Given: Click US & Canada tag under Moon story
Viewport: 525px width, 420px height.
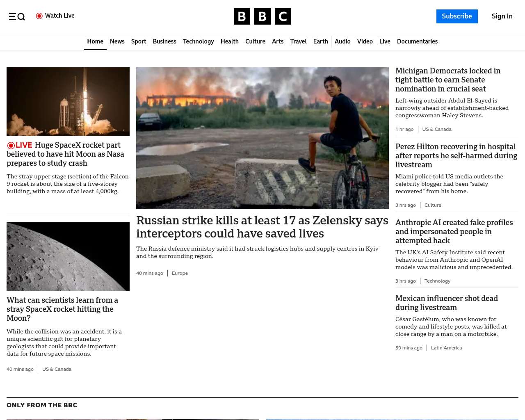Looking at the screenshot, I should coord(57,369).
